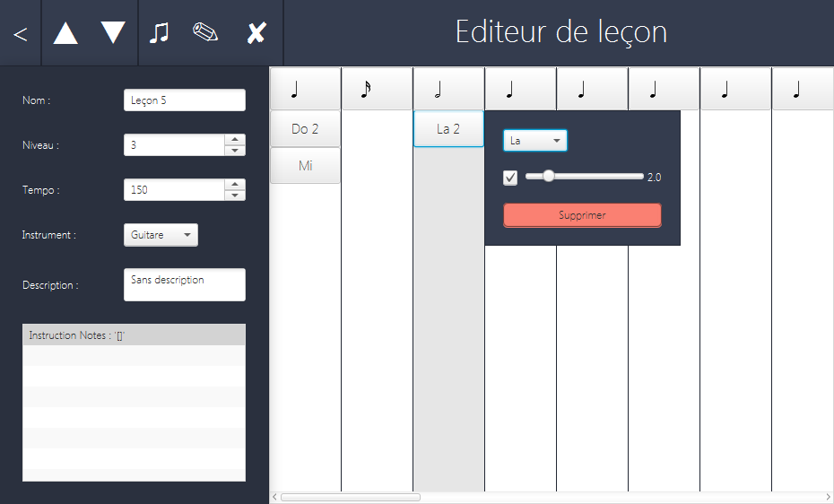The image size is (834, 504).
Task: Click the Supprimer button
Action: coord(582,215)
